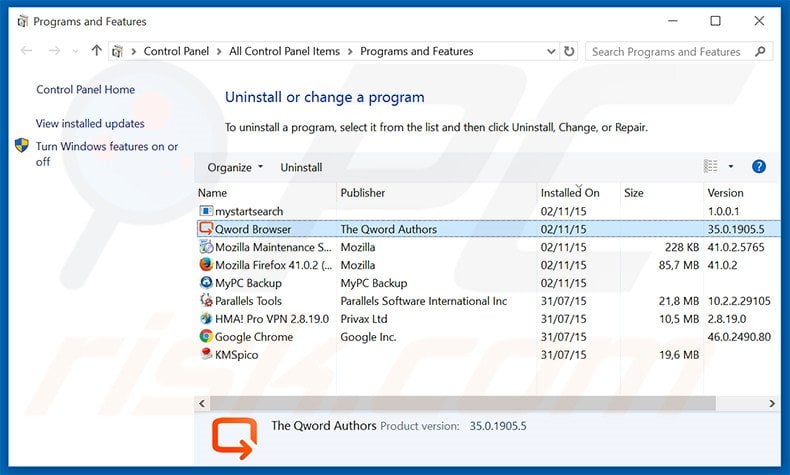Click the address bar Control Panel icon
Viewport: 790px width, 475px height.
click(x=117, y=51)
